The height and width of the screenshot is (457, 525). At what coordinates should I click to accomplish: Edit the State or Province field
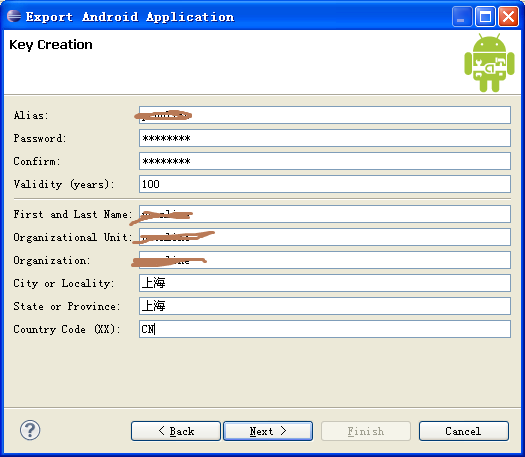click(325, 306)
